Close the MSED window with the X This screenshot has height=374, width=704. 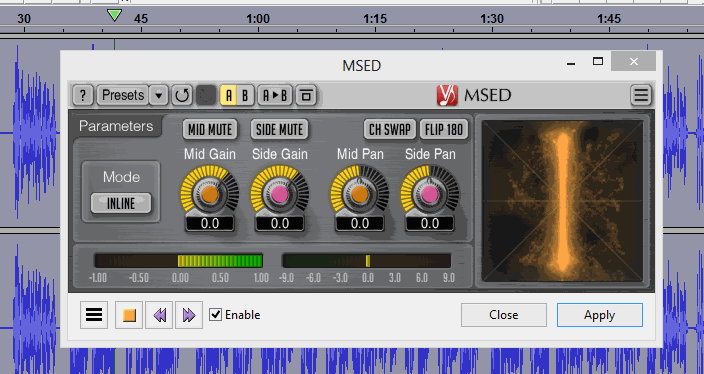[634, 62]
